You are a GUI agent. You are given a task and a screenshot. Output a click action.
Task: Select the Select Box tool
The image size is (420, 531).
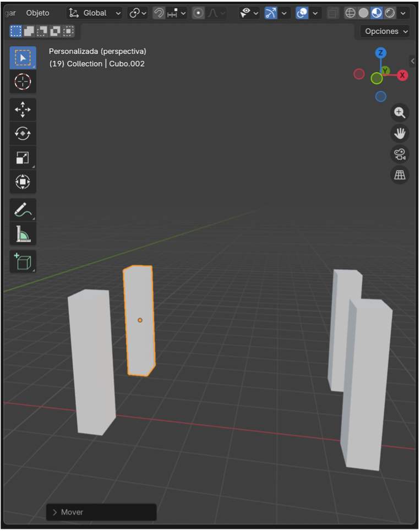[x=23, y=58]
